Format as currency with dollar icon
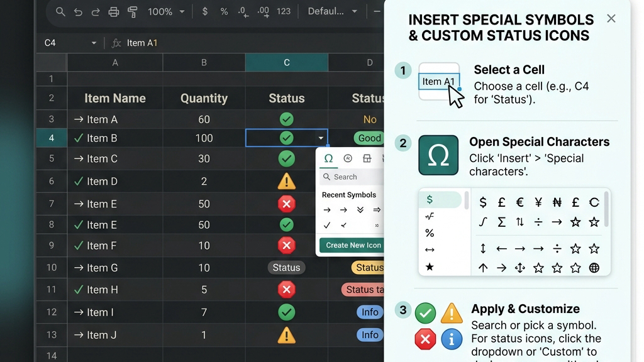This screenshot has height=362, width=644. [204, 11]
